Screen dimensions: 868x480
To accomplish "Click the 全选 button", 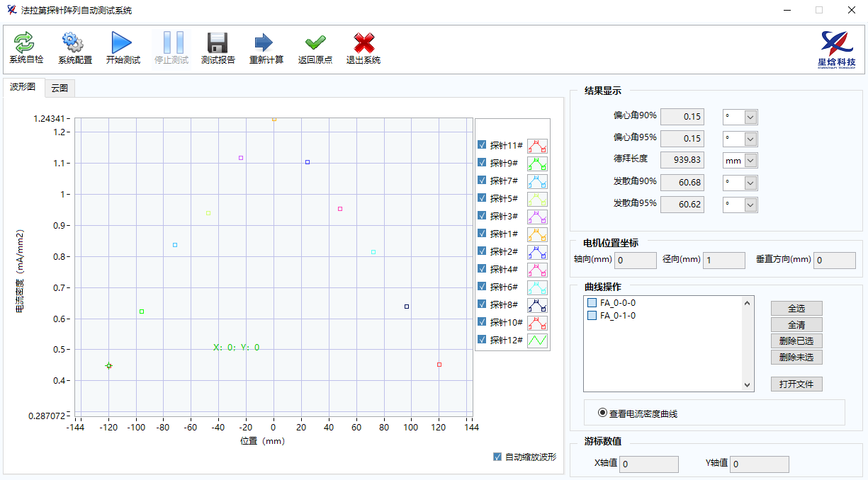I will pyautogui.click(x=796, y=309).
